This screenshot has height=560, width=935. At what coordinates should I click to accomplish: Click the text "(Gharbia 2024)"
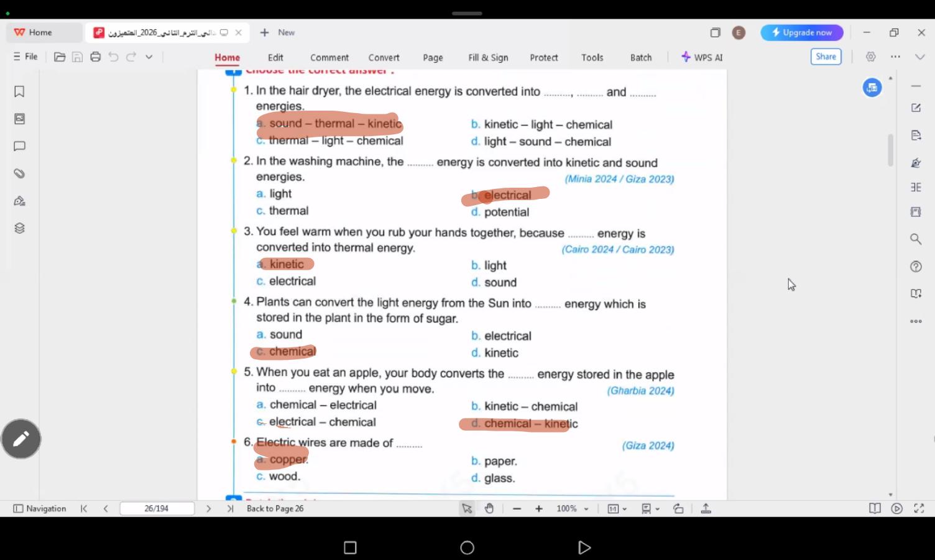click(x=640, y=391)
